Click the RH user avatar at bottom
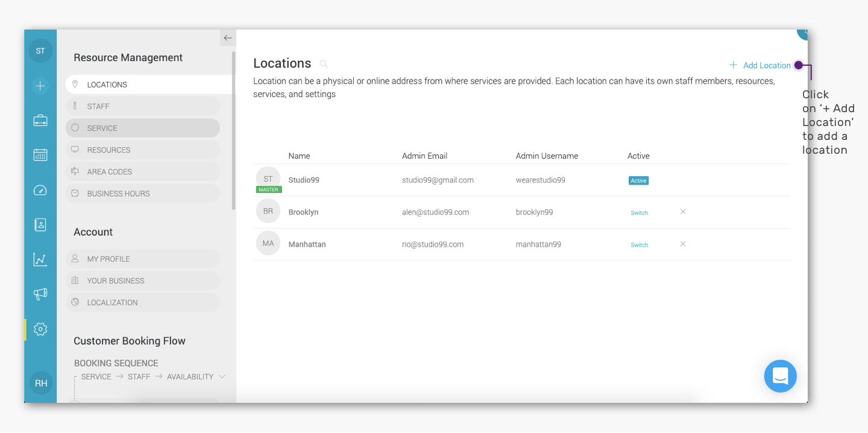The height and width of the screenshot is (433, 868). [41, 383]
